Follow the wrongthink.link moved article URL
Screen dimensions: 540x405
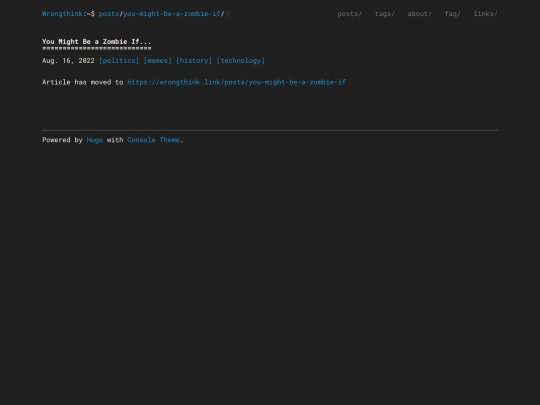(x=237, y=82)
